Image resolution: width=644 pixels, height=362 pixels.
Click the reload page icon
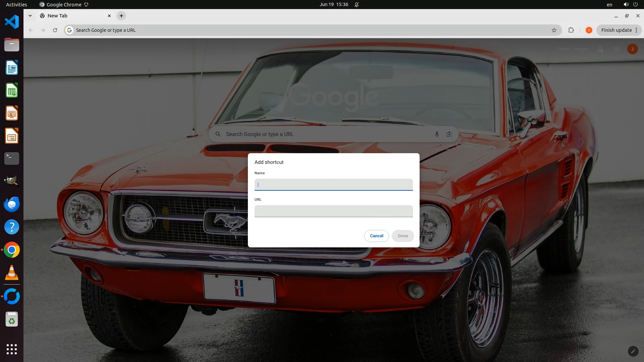[55, 30]
